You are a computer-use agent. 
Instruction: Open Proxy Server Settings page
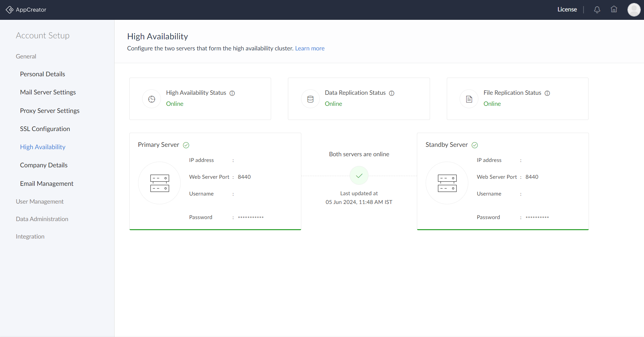pos(50,111)
